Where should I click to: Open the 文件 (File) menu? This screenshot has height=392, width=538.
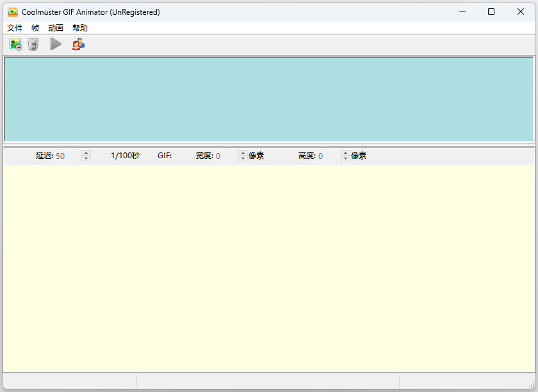click(x=15, y=28)
